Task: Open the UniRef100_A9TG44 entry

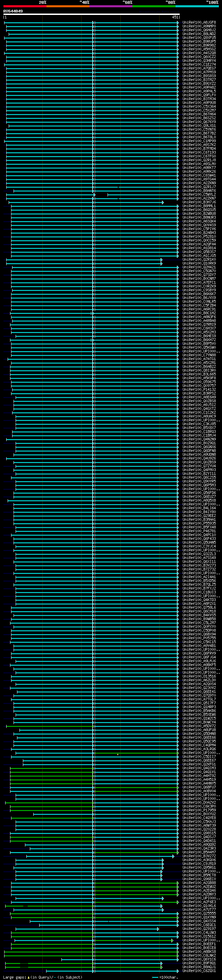Action: [x=199, y=179]
